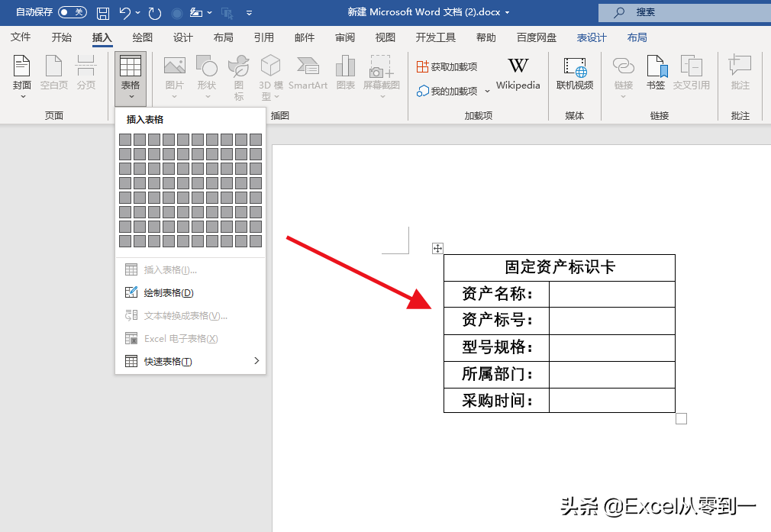771x532 pixels.
Task: Select Excel 电子表格(X) entry
Action: click(190, 338)
